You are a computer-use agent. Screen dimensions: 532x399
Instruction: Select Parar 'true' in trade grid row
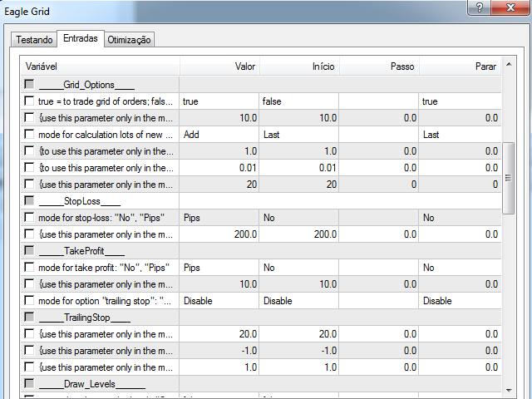pos(460,101)
